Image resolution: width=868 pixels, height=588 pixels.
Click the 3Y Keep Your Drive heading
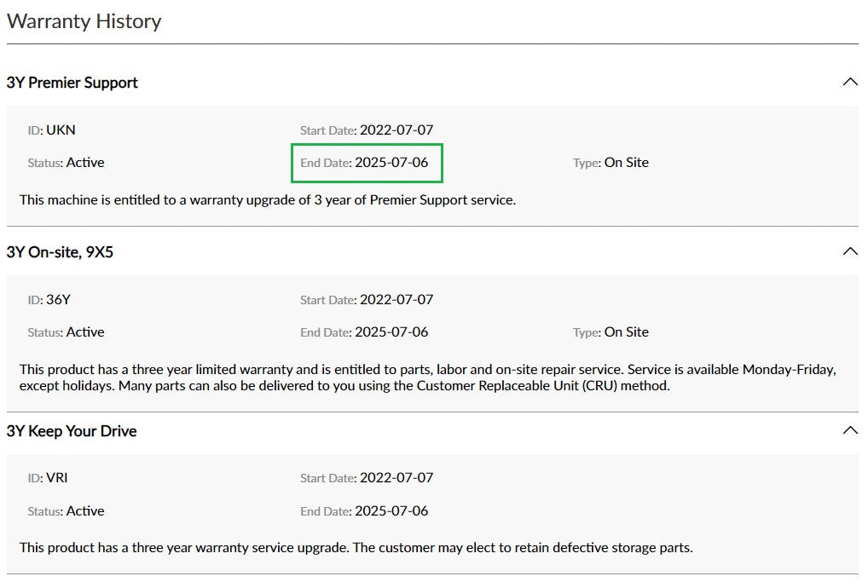[x=72, y=431]
